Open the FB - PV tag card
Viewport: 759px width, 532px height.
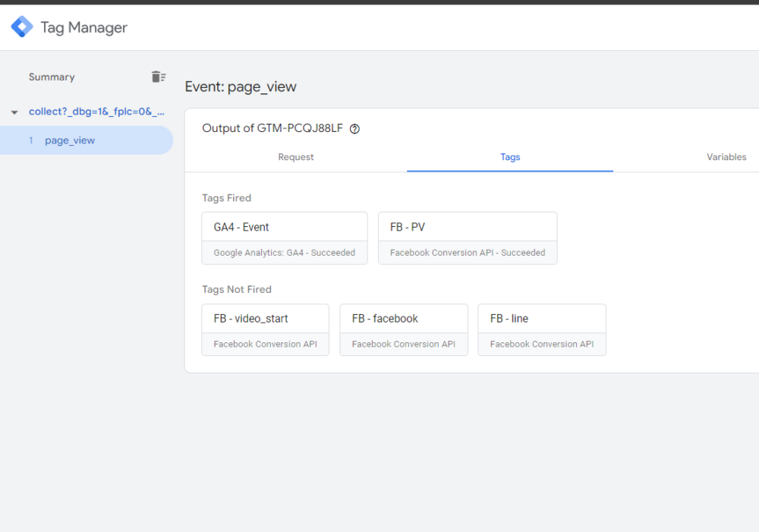coord(468,238)
